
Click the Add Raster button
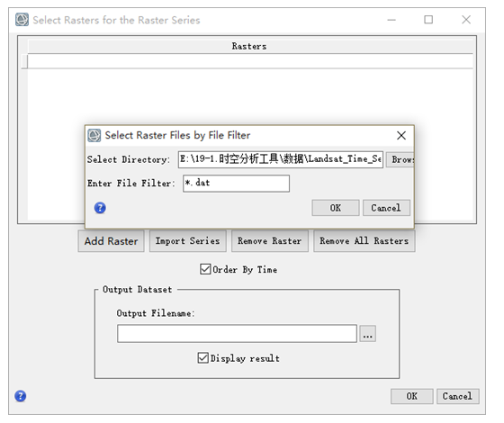[111, 241]
